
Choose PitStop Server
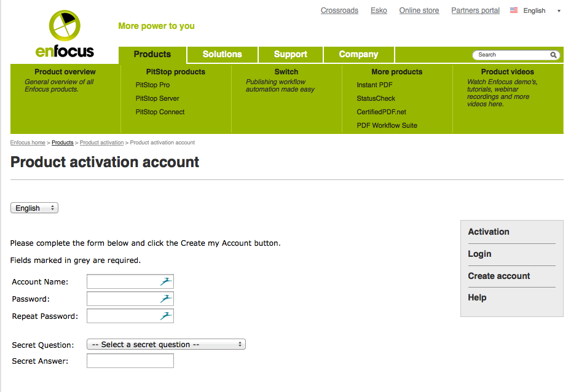pyautogui.click(x=157, y=98)
